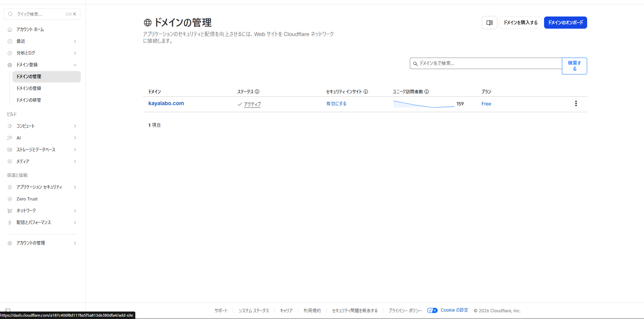Go to アカウント ホーム
The width and height of the screenshot is (644, 319).
point(42,30)
